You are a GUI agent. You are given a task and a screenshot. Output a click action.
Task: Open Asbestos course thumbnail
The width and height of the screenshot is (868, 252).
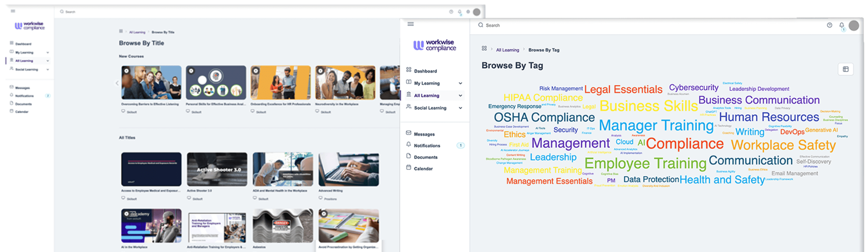[283, 226]
